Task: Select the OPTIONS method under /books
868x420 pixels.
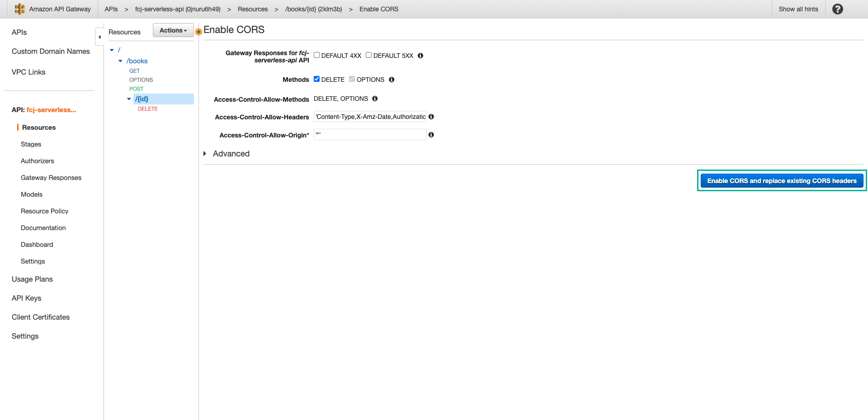Action: coord(141,80)
